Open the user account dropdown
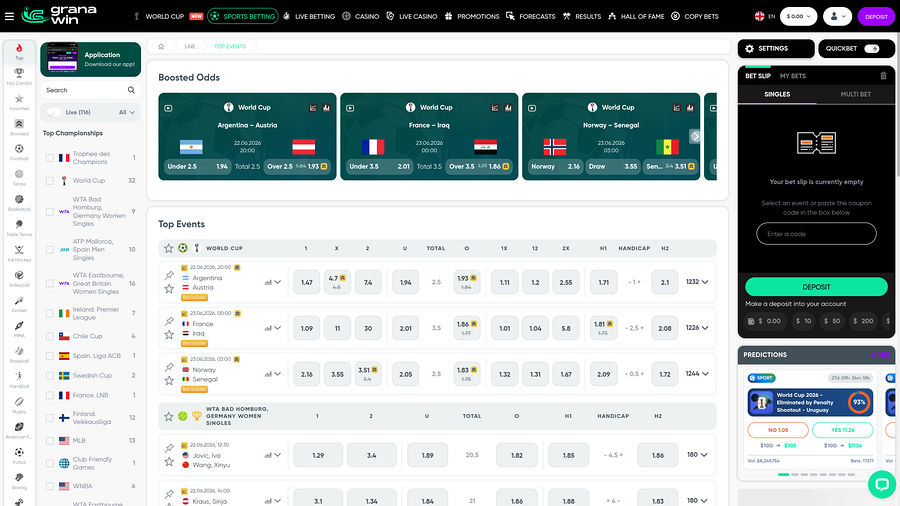Screen dimensions: 900x506 837,16
